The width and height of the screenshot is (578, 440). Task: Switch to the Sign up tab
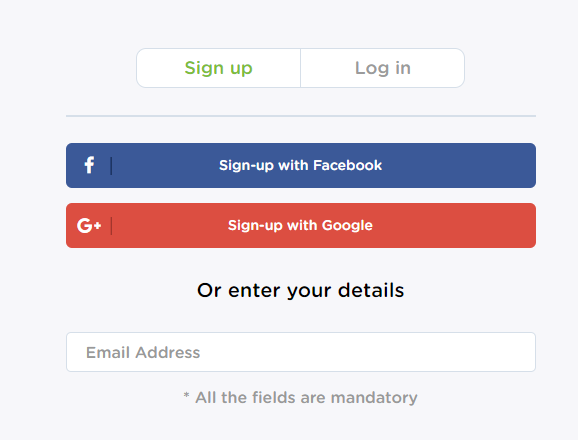point(219,68)
